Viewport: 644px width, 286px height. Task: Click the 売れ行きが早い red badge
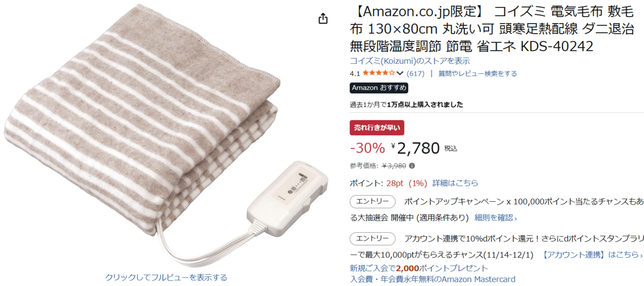point(377,128)
